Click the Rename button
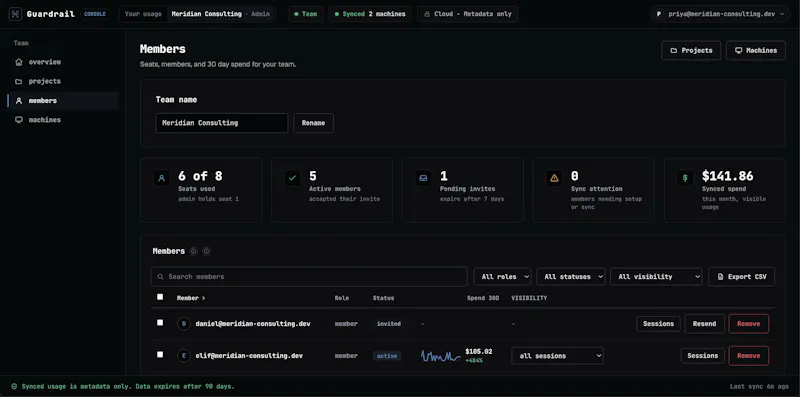This screenshot has height=397, width=800. coord(313,123)
